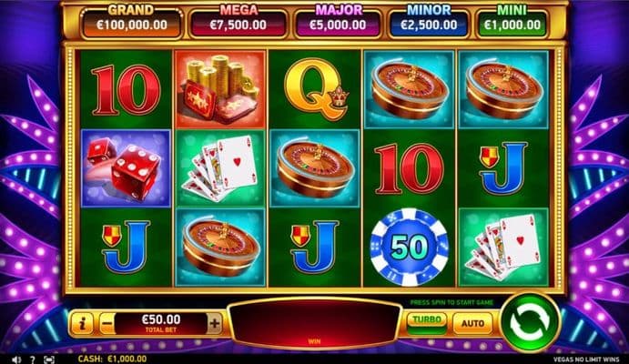
Task: Click the red dice symbol
Action: click(126, 168)
